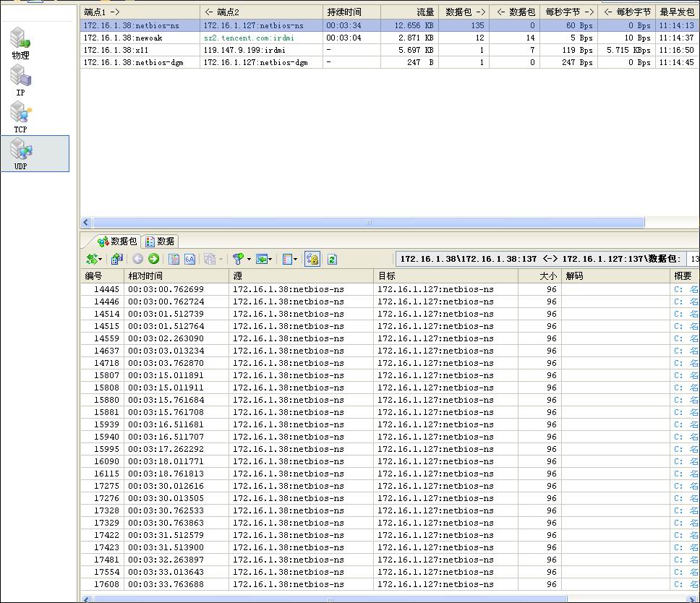Click the 6A decode display icon
The height and width of the screenshot is (603, 700).
tap(190, 259)
